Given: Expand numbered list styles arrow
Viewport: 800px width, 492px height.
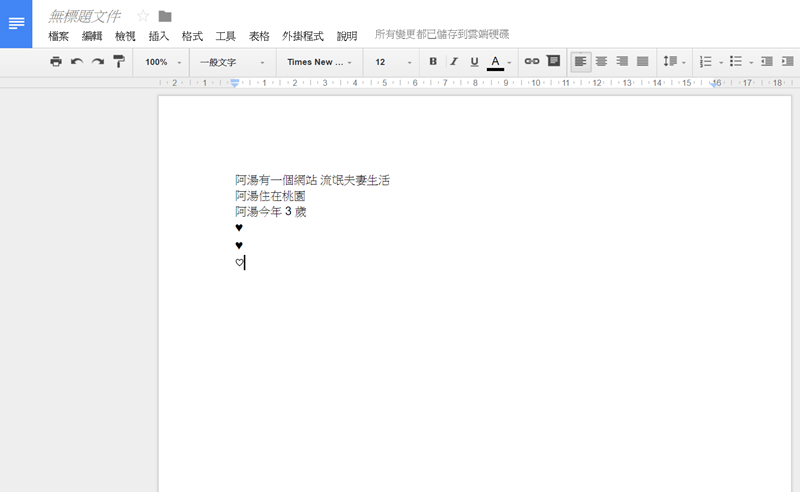Looking at the screenshot, I should coord(721,63).
